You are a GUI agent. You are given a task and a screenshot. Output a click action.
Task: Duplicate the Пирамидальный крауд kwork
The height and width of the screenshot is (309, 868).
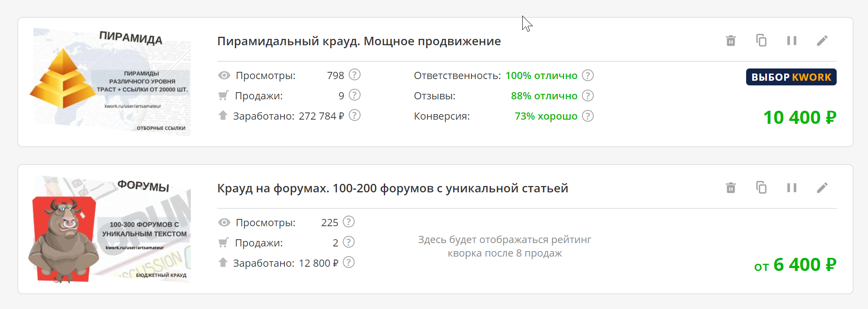(x=761, y=41)
